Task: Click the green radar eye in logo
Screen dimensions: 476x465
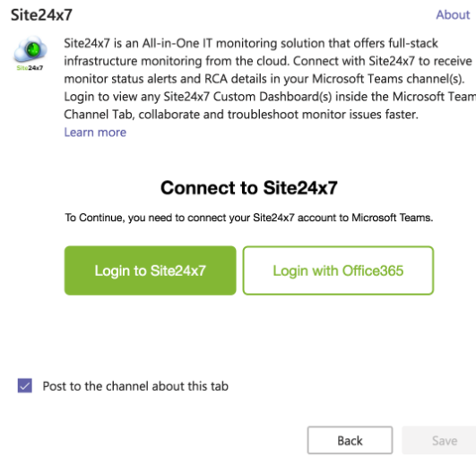Action: [x=33, y=49]
